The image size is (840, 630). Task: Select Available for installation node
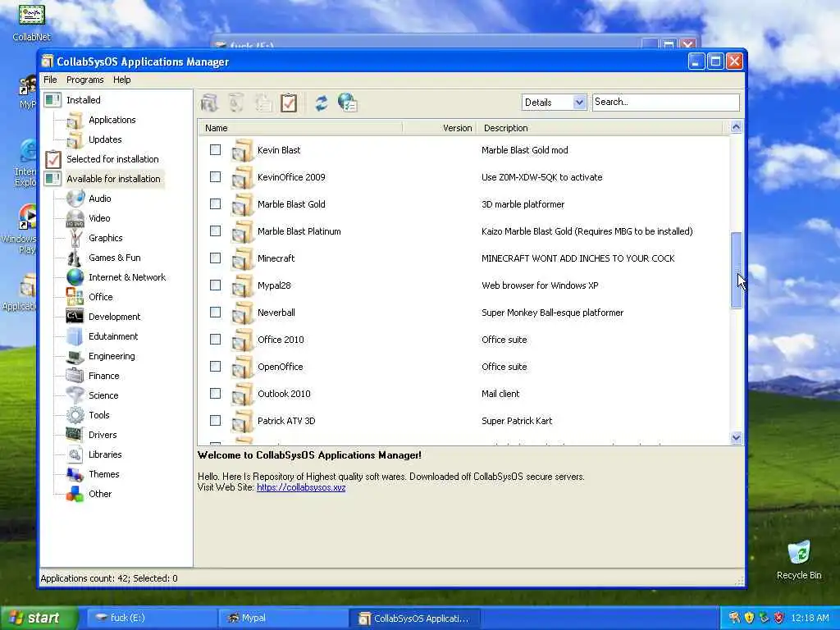tap(113, 179)
